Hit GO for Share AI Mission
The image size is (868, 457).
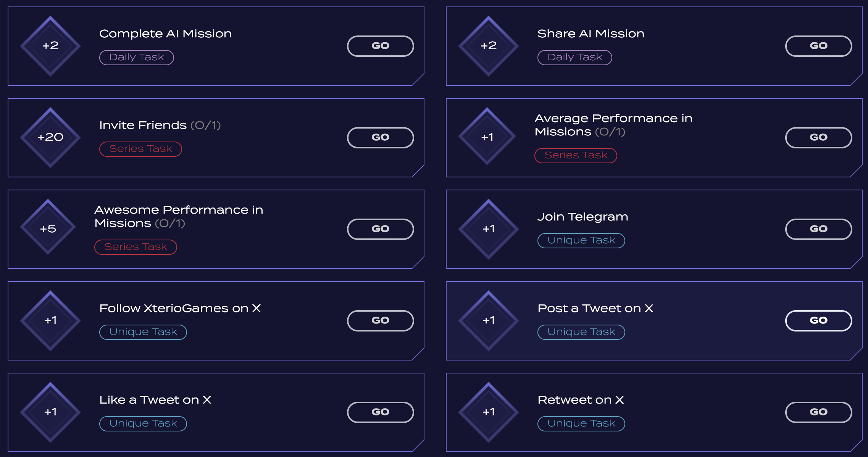818,46
